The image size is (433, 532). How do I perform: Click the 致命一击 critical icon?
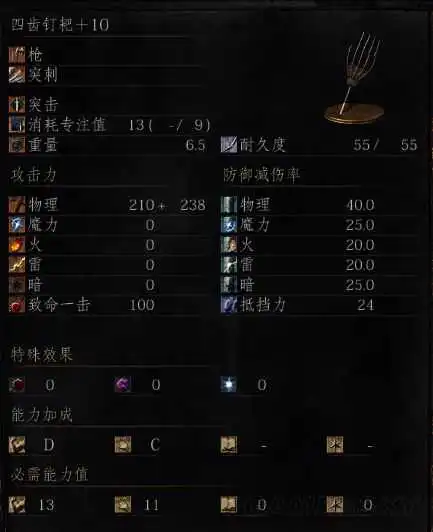coord(17,305)
